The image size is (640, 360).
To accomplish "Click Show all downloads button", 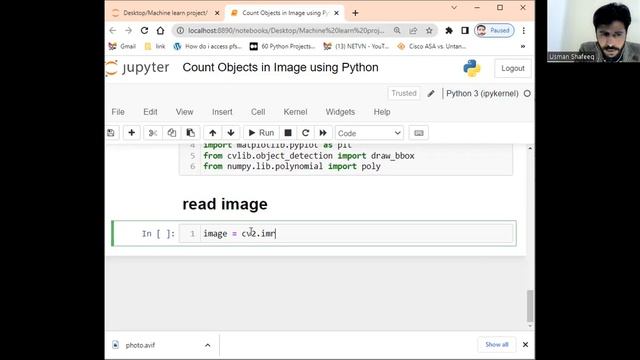I will (x=497, y=345).
